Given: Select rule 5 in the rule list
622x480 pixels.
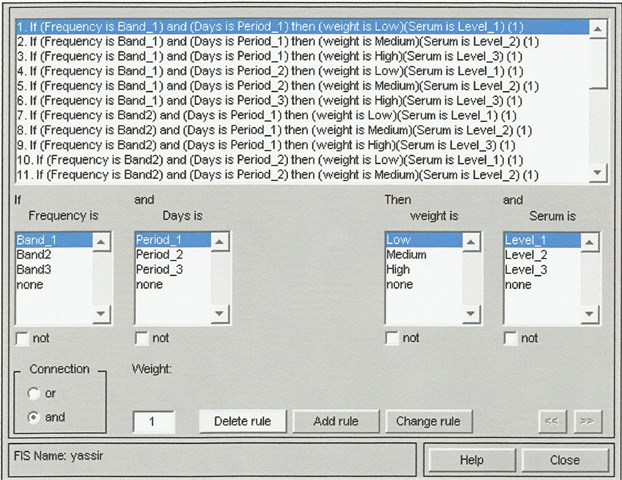Looking at the screenshot, I should [x=302, y=86].
